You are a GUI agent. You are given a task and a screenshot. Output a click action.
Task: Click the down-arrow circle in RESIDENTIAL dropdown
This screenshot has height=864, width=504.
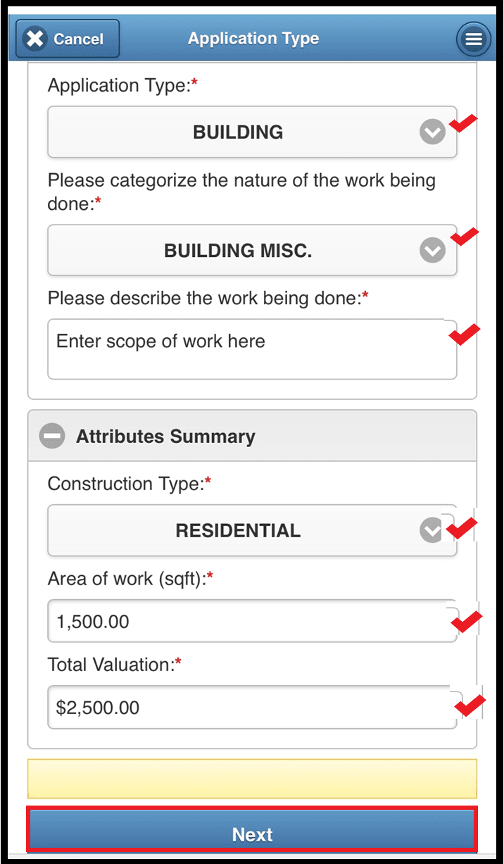431,530
